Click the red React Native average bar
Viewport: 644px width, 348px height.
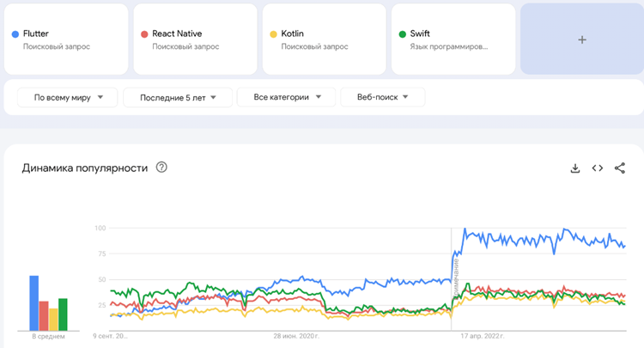(44, 316)
